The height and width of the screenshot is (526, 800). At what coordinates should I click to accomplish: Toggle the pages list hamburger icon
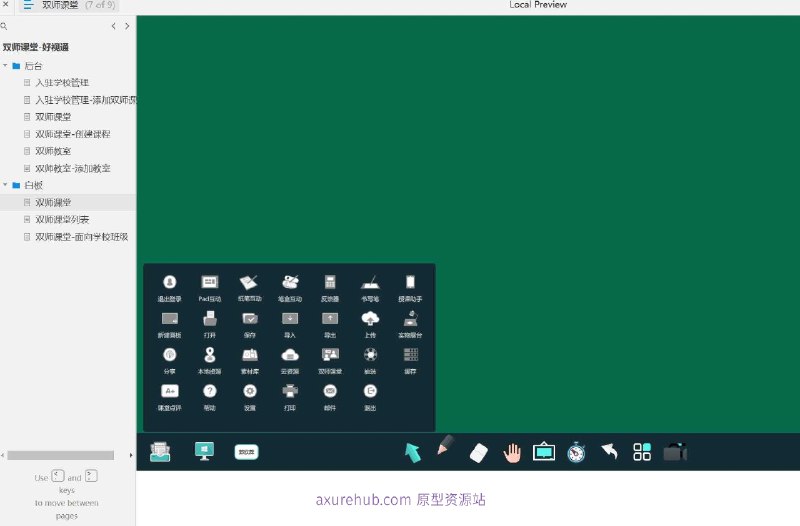28,5
